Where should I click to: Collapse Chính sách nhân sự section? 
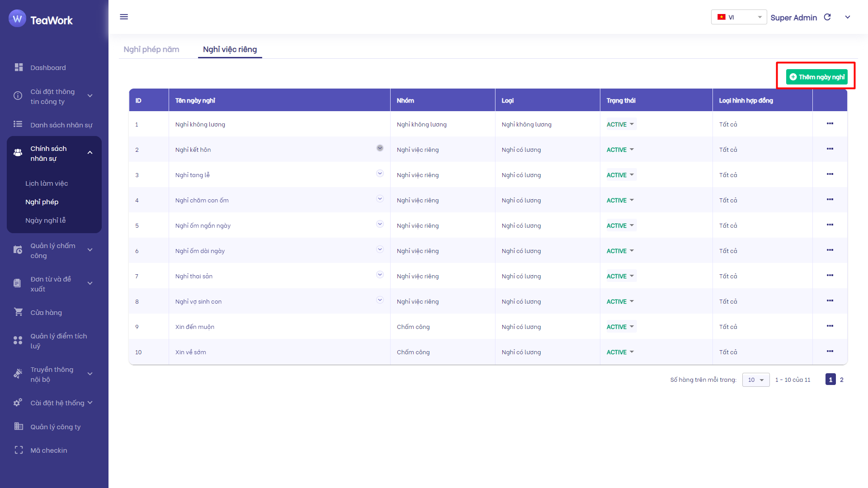90,153
